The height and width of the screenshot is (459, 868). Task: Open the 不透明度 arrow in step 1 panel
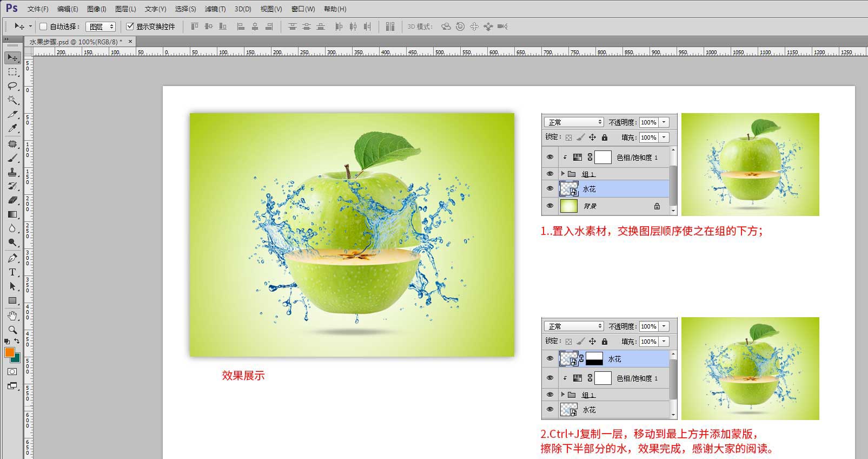click(665, 122)
